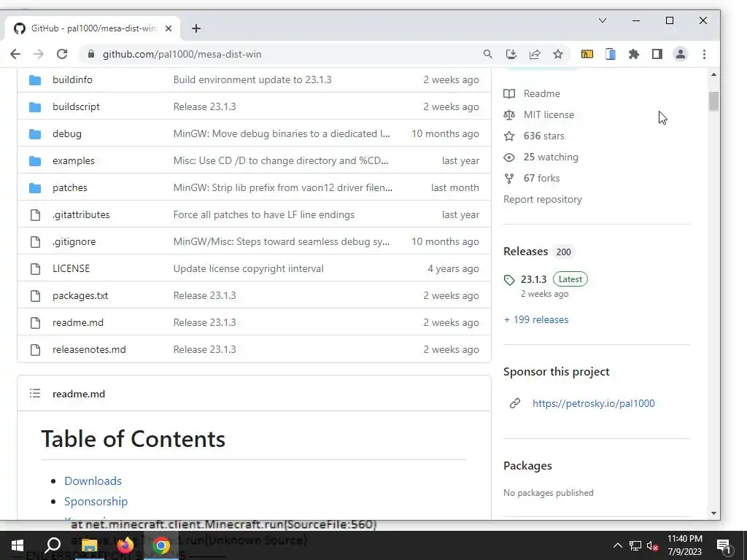Screen dimensions: 747x560
Task: Click the forward navigation arrow
Action: point(39,54)
